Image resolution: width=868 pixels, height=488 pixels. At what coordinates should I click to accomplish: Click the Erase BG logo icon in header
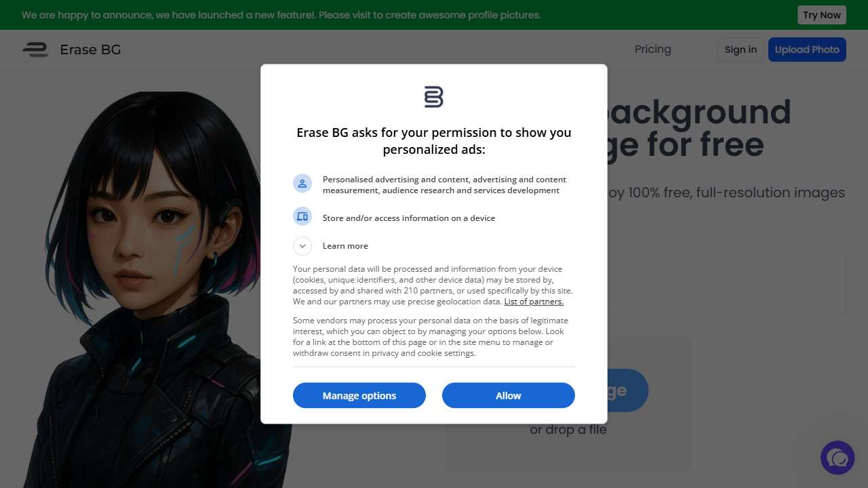coord(35,49)
